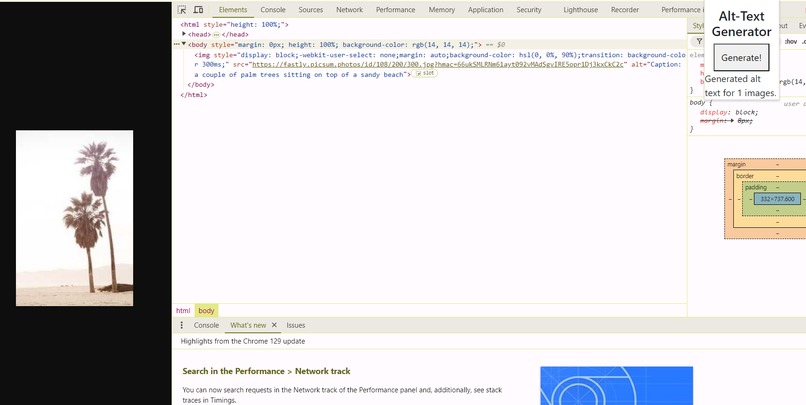Activate the inspect element picker icon
Image resolution: width=806 pixels, height=405 pixels.
(182, 10)
